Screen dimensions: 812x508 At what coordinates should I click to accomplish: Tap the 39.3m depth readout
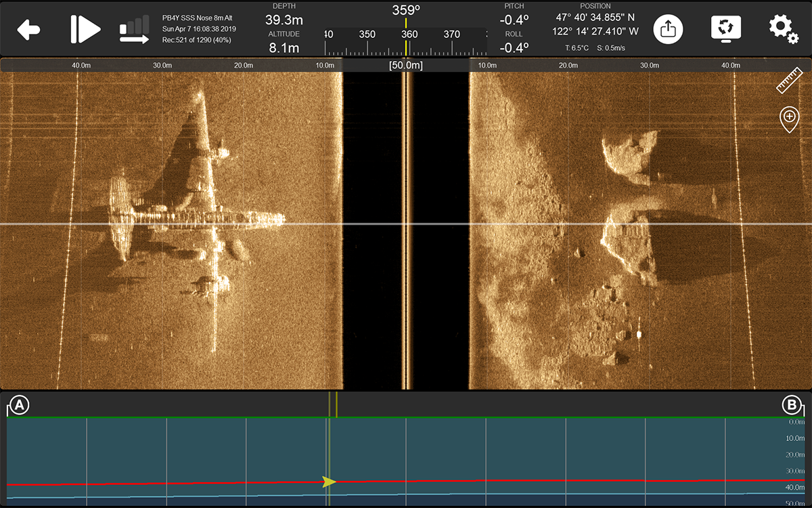coord(284,20)
